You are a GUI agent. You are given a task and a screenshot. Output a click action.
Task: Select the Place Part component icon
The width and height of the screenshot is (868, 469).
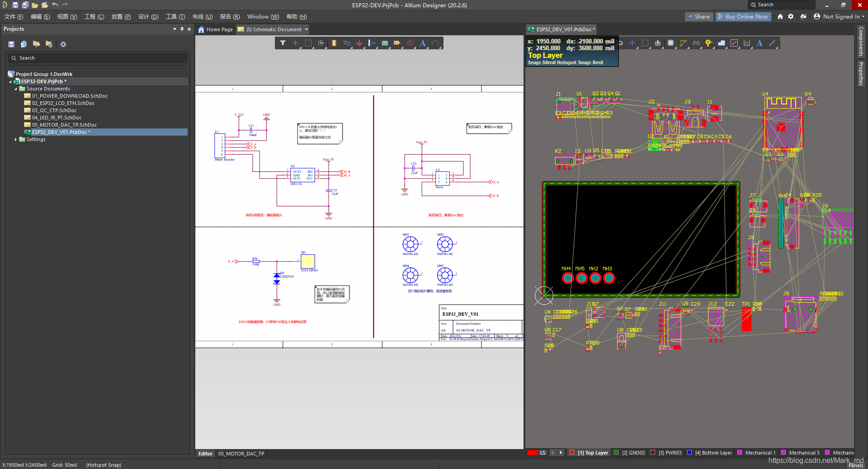click(334, 43)
